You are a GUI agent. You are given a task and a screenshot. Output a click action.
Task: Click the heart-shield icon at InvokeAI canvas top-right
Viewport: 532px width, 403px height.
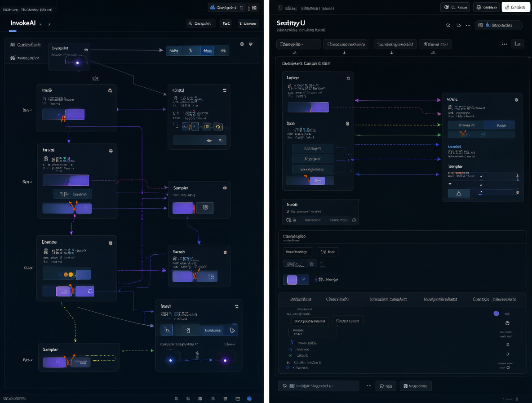(x=251, y=44)
